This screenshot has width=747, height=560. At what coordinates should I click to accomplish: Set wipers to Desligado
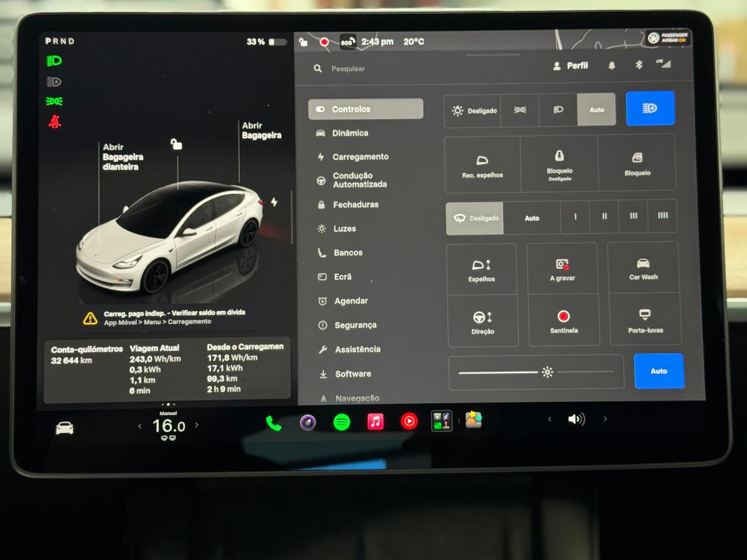click(x=475, y=218)
